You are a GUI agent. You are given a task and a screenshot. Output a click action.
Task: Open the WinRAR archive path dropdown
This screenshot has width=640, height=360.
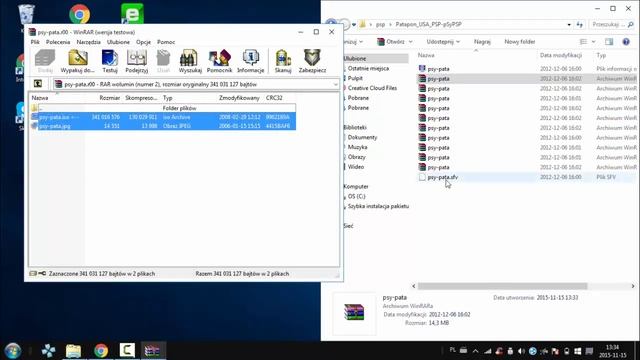coord(336,84)
